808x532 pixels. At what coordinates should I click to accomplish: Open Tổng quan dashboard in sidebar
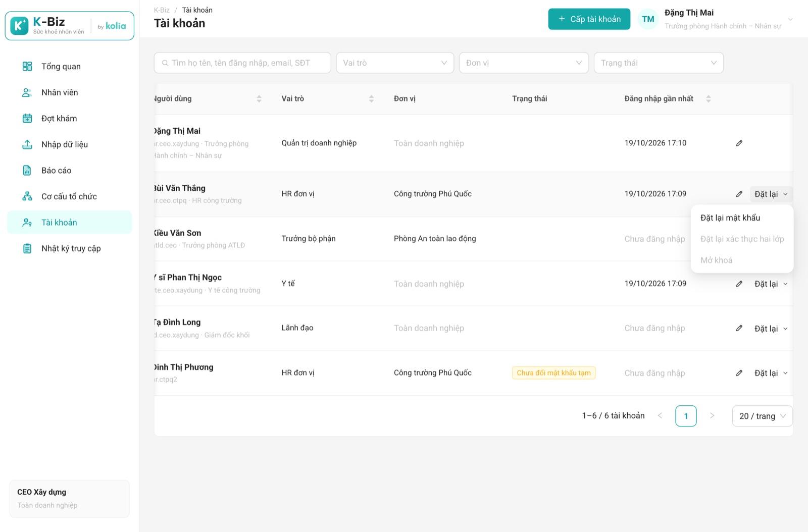click(69, 66)
